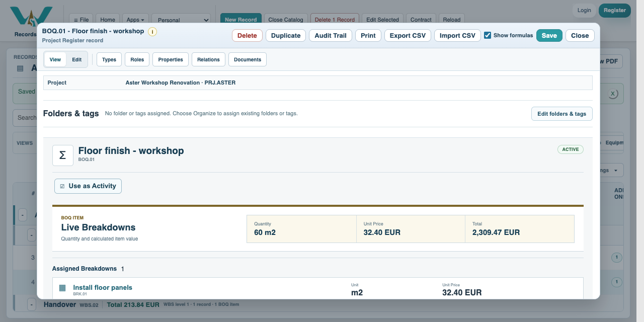This screenshot has width=644, height=322.
Task: Open the settings dropdown behind dialog right edge
Action: pos(611,170)
